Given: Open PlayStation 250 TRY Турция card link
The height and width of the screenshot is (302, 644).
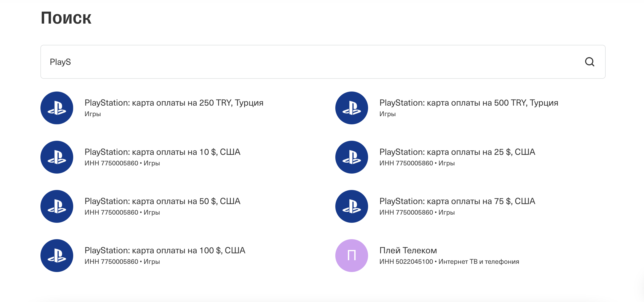Looking at the screenshot, I should tap(174, 103).
